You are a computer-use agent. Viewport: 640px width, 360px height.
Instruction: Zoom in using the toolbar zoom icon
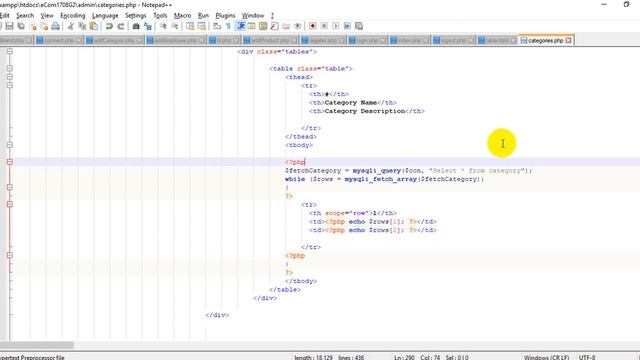pos(163,26)
